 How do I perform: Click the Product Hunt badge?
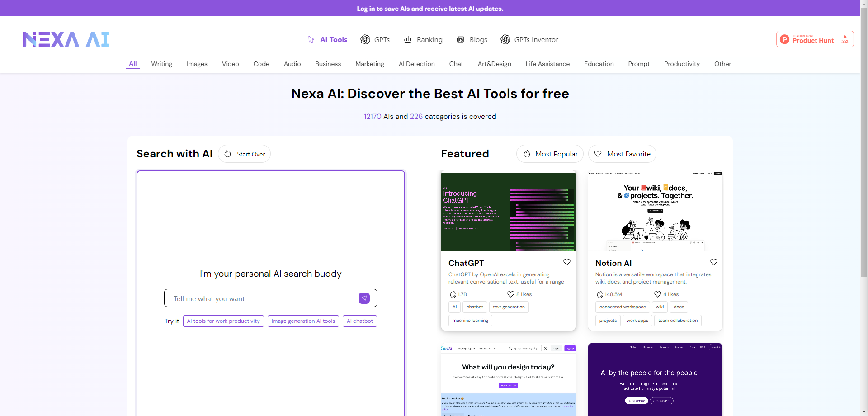click(815, 39)
